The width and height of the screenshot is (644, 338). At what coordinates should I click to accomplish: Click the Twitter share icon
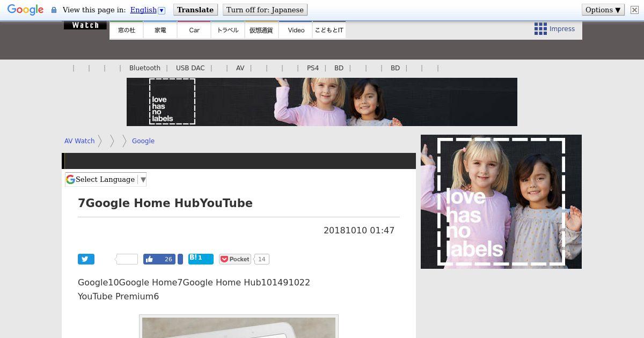pos(86,259)
